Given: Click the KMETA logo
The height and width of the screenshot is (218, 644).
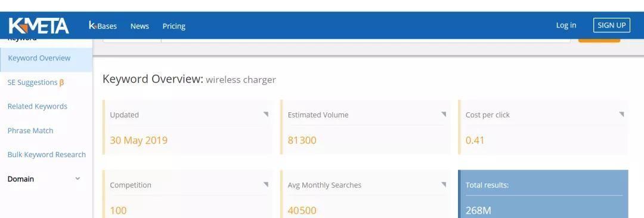Looking at the screenshot, I should coord(39,26).
